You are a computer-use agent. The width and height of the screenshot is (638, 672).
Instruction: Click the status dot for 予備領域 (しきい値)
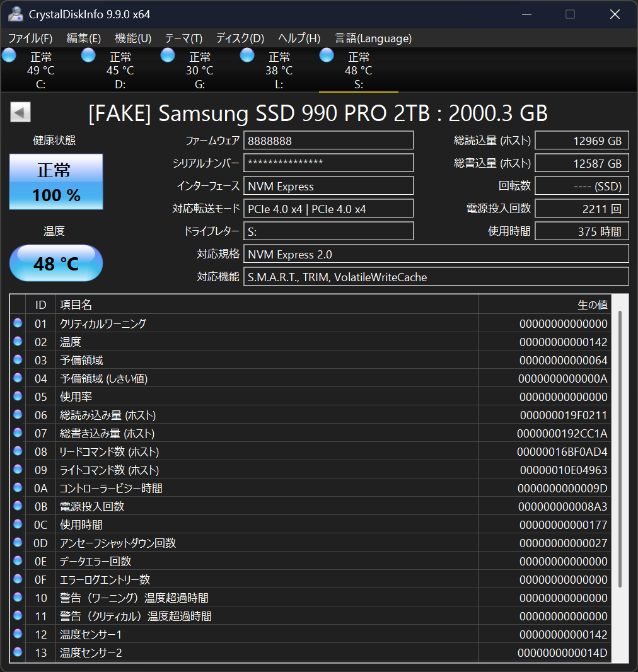(x=18, y=378)
